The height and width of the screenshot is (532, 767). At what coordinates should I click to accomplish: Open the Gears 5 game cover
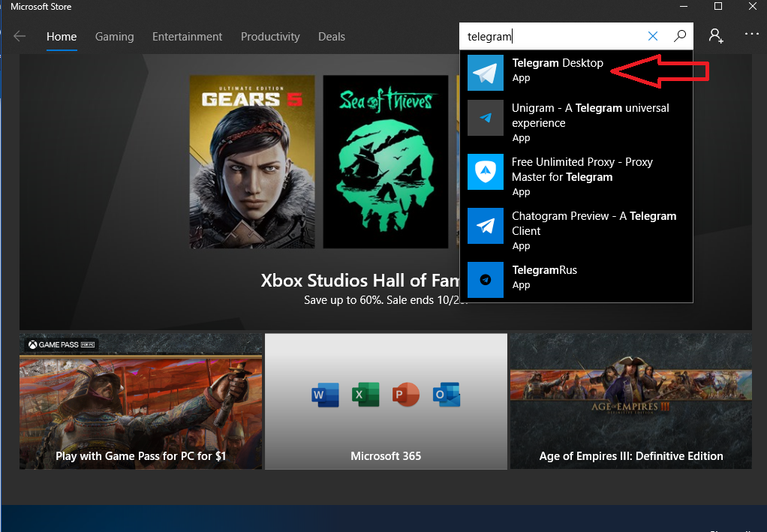coord(251,161)
